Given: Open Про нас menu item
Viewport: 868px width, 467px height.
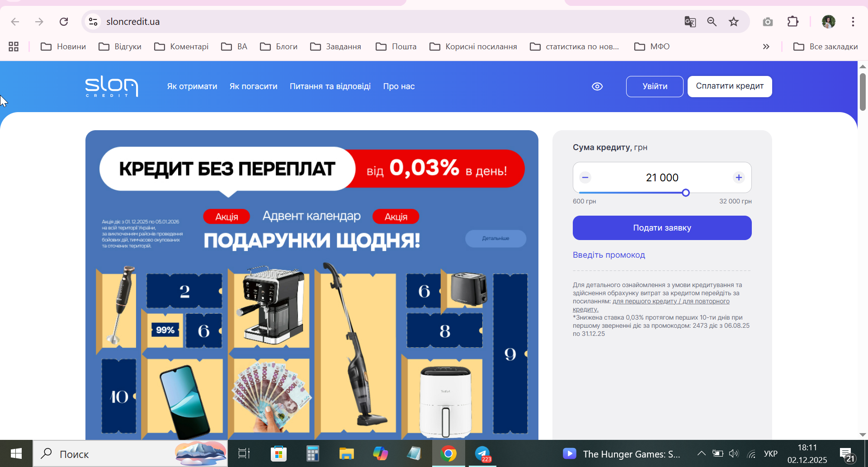Looking at the screenshot, I should point(399,86).
